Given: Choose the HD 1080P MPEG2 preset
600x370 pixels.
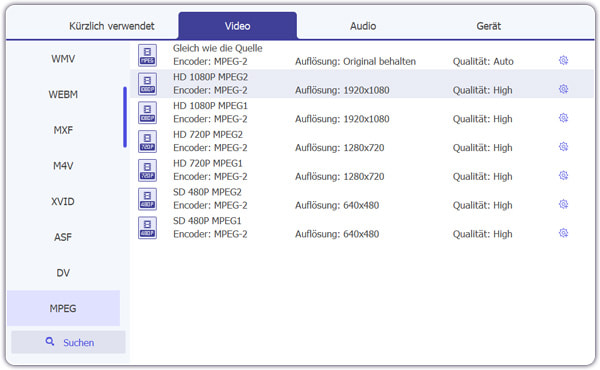Looking at the screenshot, I should (362, 84).
